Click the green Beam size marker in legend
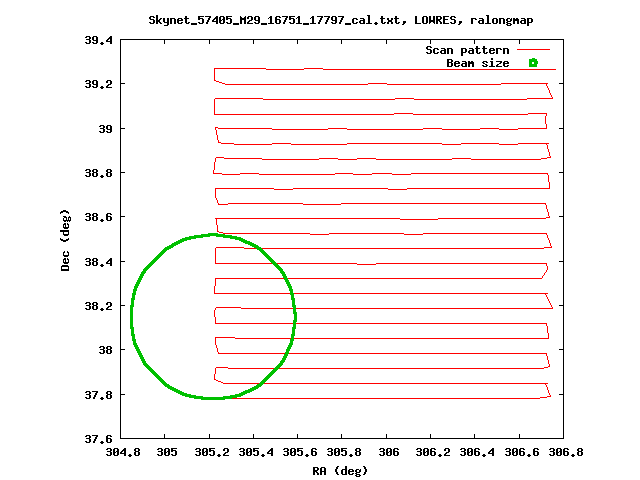 pos(533,63)
